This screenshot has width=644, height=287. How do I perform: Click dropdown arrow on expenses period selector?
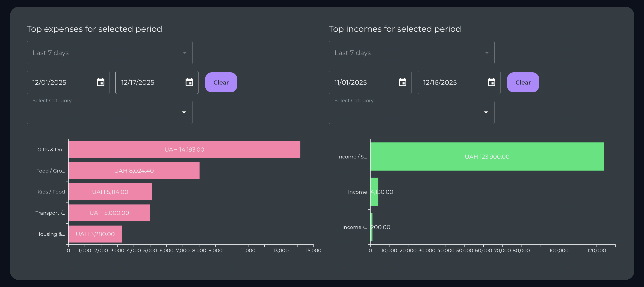(185, 53)
